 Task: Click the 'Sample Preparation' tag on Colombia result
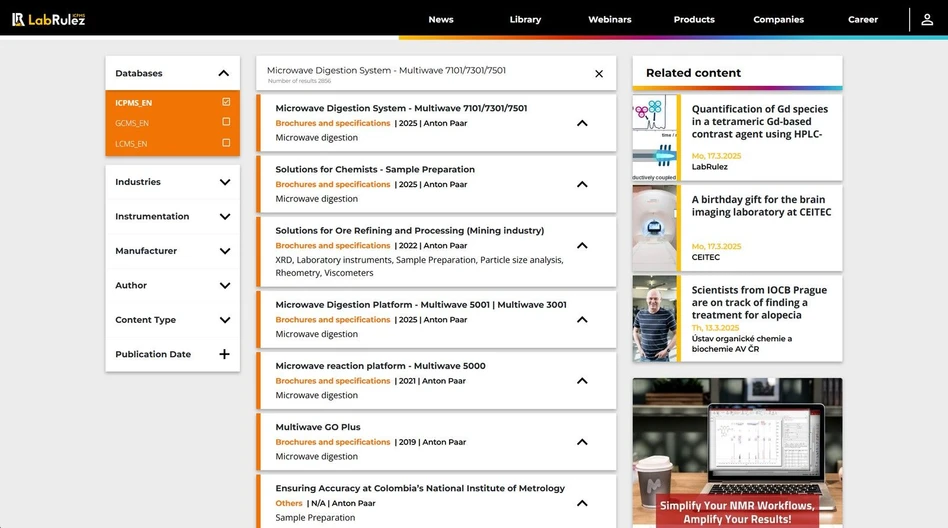(x=315, y=518)
